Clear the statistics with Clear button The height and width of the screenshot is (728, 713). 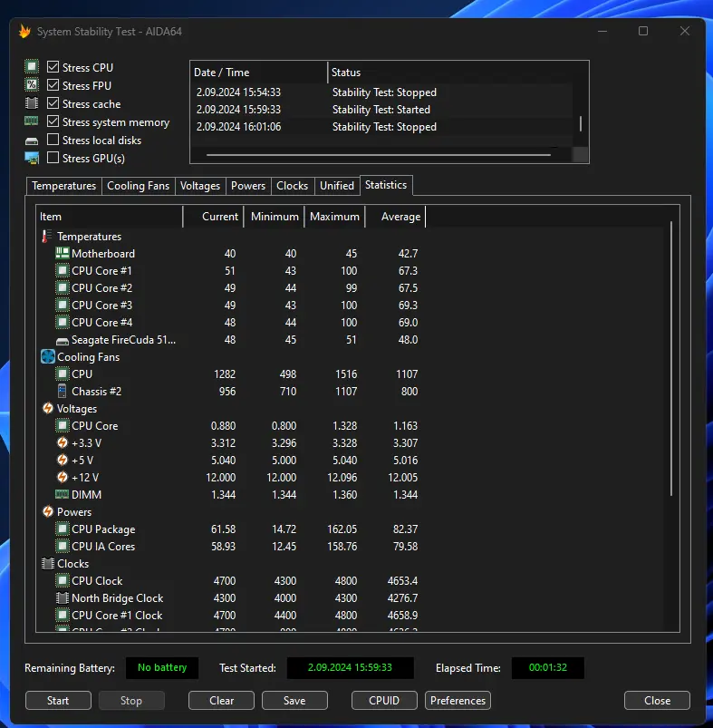pyautogui.click(x=221, y=701)
